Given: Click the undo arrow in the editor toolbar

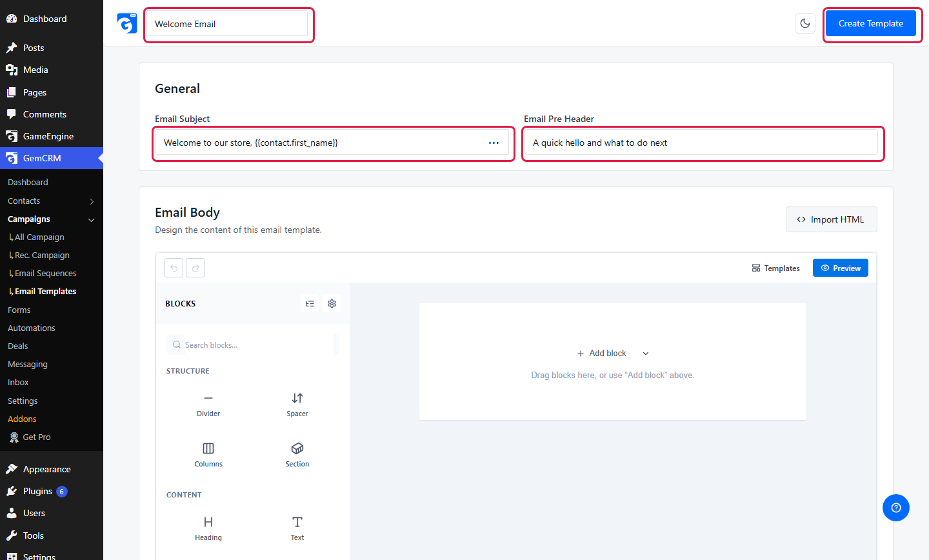Looking at the screenshot, I should coord(174,268).
